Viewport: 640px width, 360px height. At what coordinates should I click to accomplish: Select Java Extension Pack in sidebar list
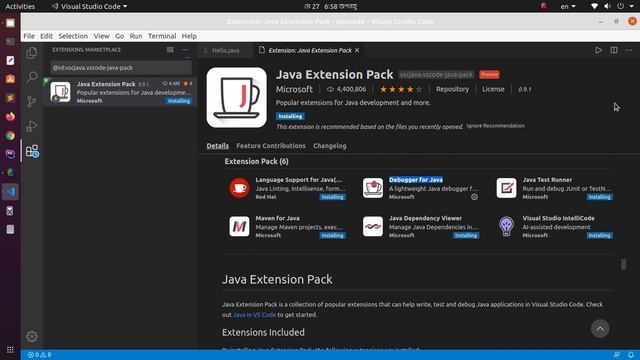click(x=120, y=92)
